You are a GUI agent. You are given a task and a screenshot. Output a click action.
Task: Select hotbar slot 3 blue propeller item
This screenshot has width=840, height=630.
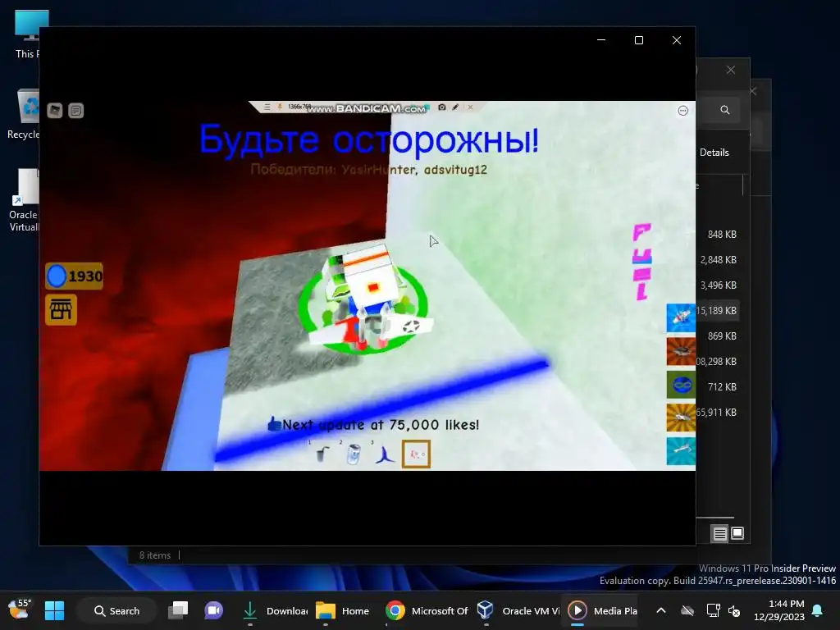pos(385,454)
